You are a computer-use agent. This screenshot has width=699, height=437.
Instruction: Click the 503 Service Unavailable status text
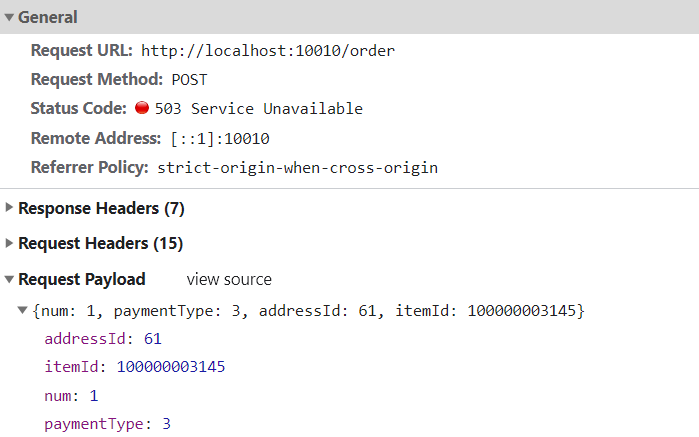point(258,108)
